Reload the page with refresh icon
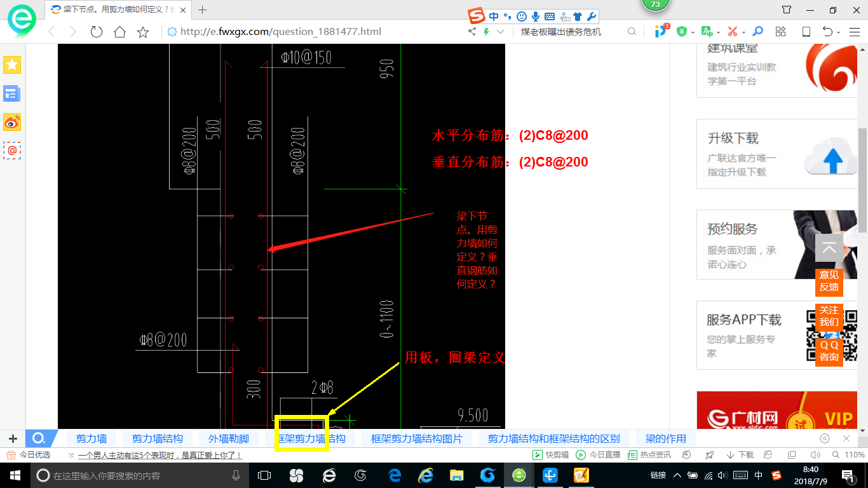 click(x=97, y=32)
